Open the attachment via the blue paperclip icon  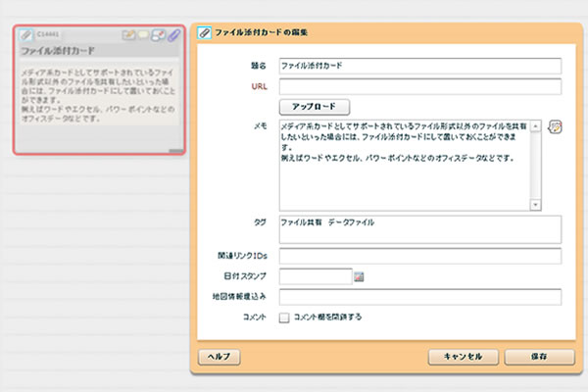173,34
